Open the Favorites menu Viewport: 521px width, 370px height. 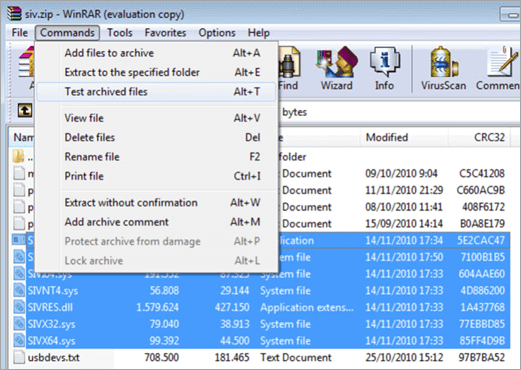click(x=165, y=33)
